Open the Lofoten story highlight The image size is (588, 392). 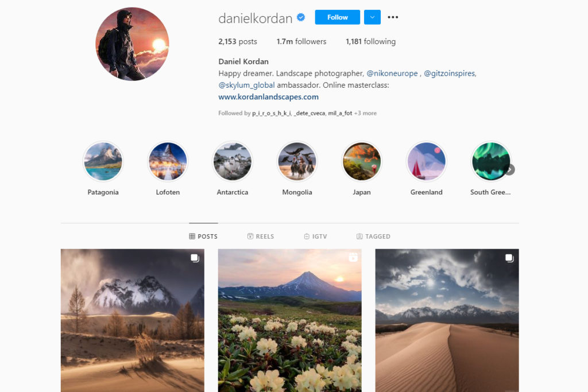(168, 161)
